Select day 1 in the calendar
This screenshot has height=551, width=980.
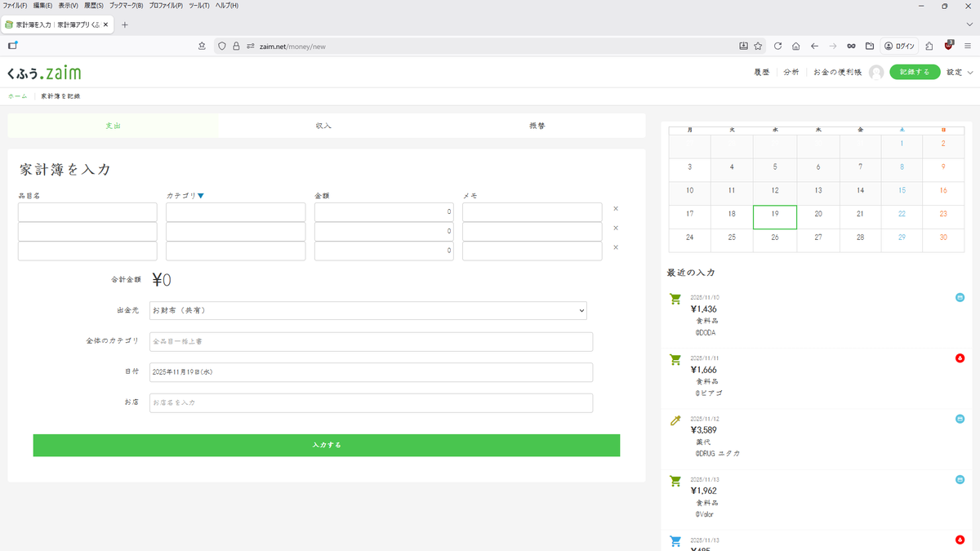pos(902,146)
